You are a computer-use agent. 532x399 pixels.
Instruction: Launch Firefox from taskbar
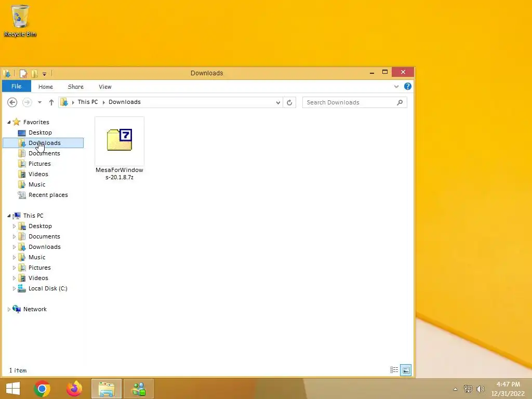(x=74, y=389)
